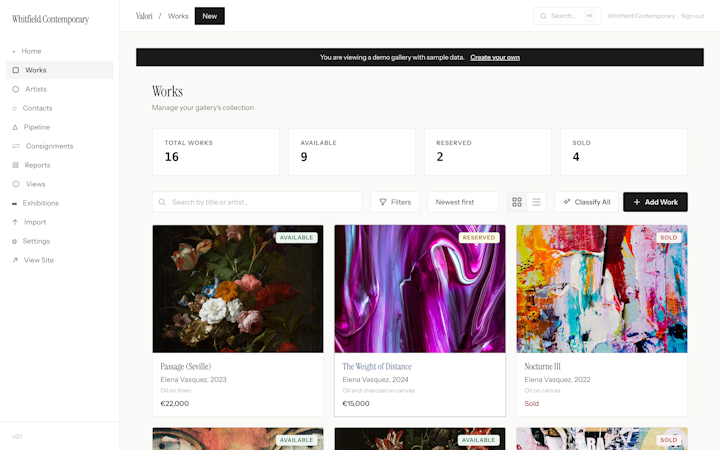Click the Artists circle icon in sidebar

point(16,89)
